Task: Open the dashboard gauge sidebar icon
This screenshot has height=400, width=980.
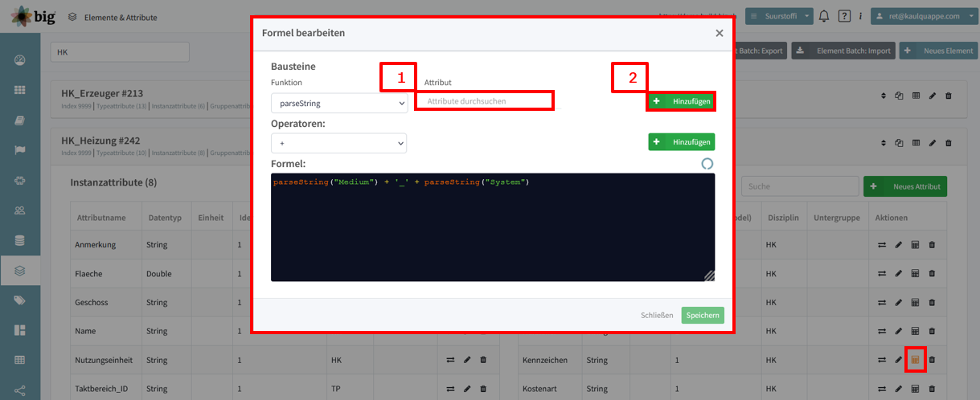Action: [20, 61]
